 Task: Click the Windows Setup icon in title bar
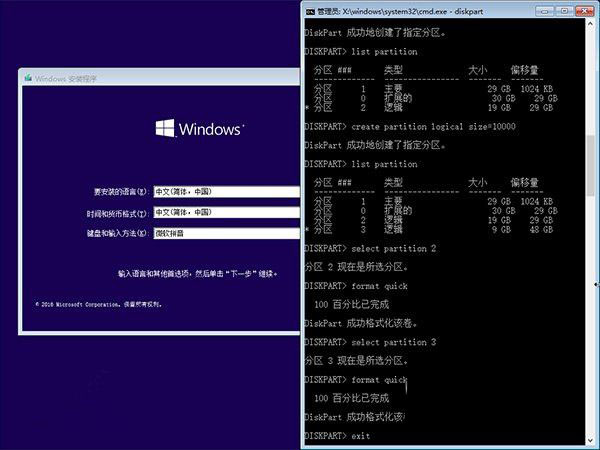(28, 78)
